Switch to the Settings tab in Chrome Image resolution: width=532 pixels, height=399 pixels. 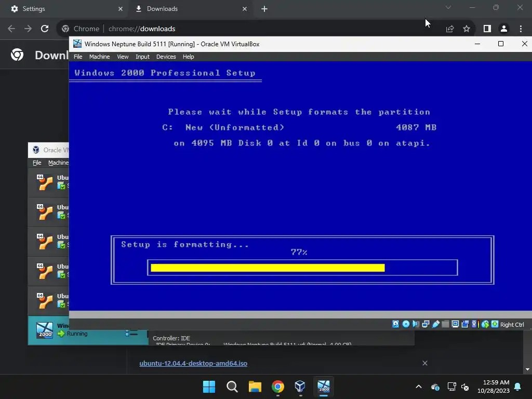pos(64,9)
